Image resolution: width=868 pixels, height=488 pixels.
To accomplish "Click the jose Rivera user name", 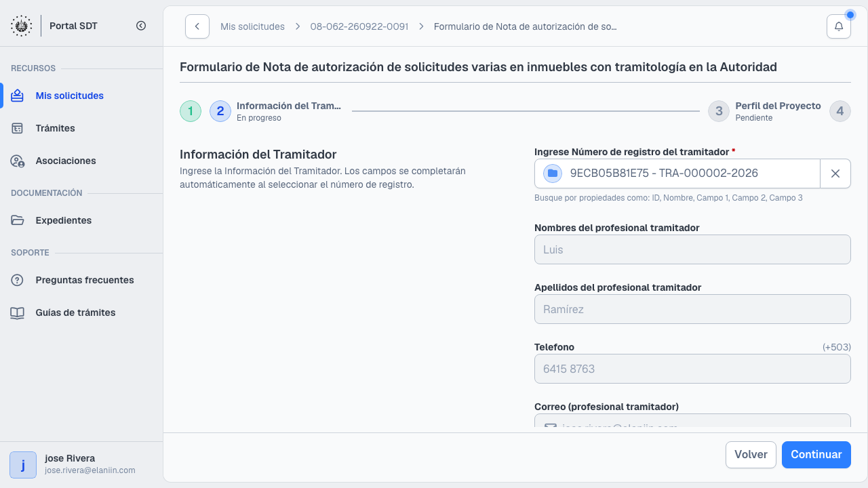I will (x=70, y=458).
